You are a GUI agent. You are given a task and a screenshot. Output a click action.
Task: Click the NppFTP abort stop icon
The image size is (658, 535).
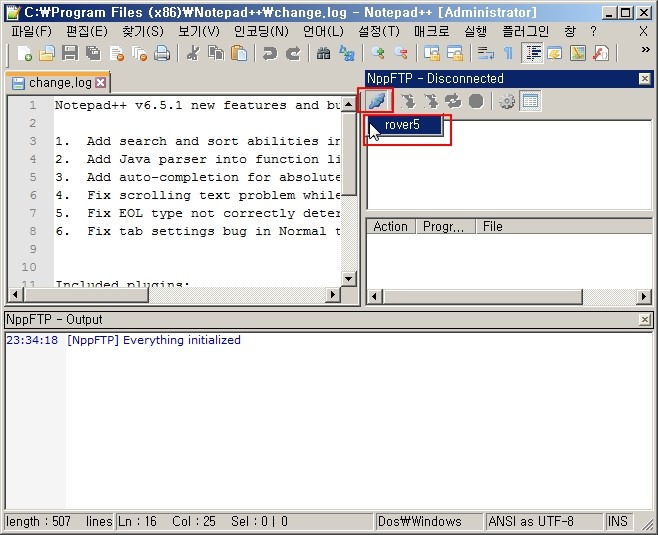(476, 101)
